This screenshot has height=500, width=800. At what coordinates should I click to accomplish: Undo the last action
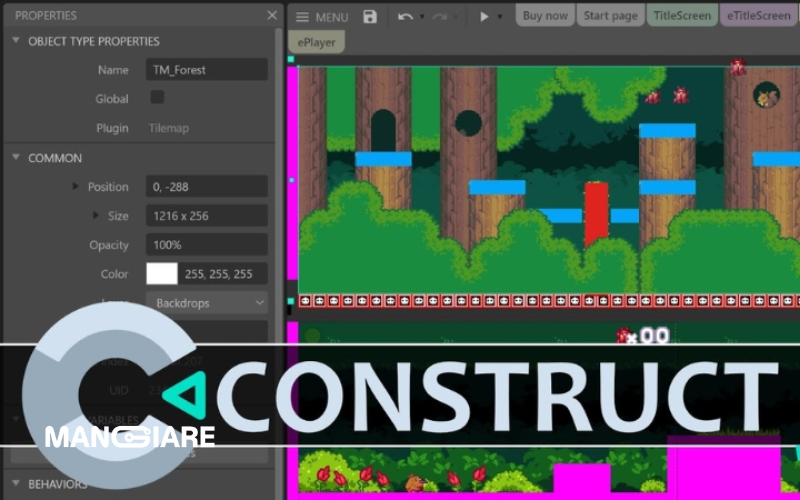pos(405,17)
